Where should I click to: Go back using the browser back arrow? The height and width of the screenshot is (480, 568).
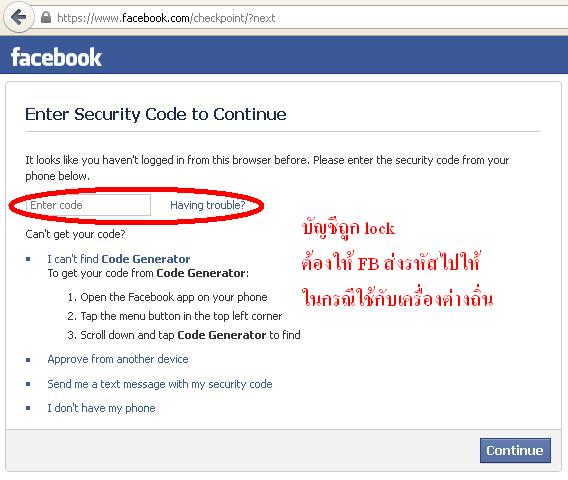pos(18,17)
